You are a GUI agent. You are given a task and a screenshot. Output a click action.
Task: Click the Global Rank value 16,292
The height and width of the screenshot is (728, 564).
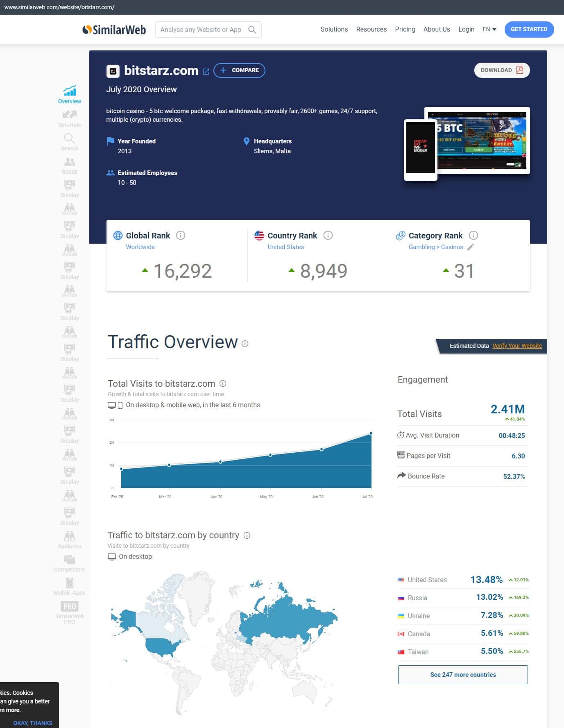(183, 271)
